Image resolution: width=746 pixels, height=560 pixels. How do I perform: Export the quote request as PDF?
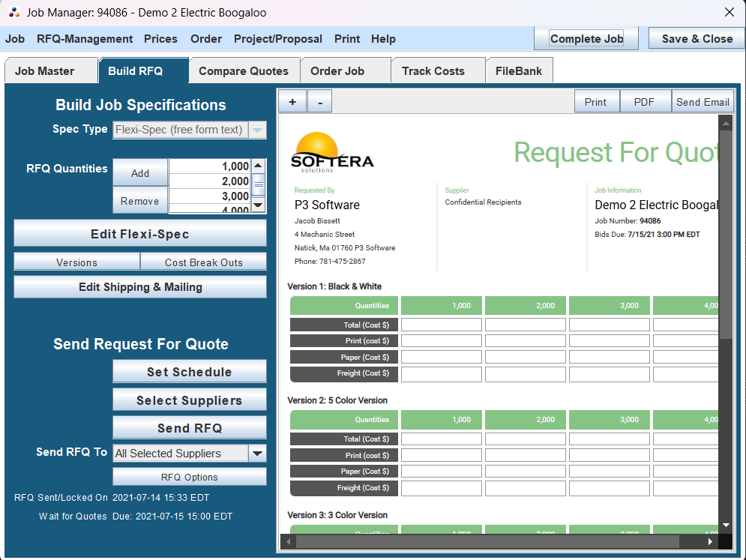pos(645,100)
